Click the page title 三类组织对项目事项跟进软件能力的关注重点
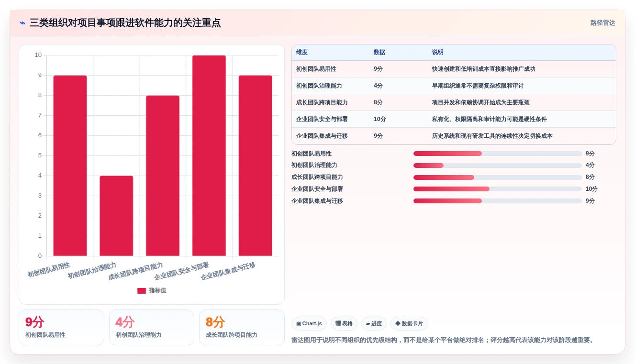The height and width of the screenshot is (364, 635). click(125, 23)
